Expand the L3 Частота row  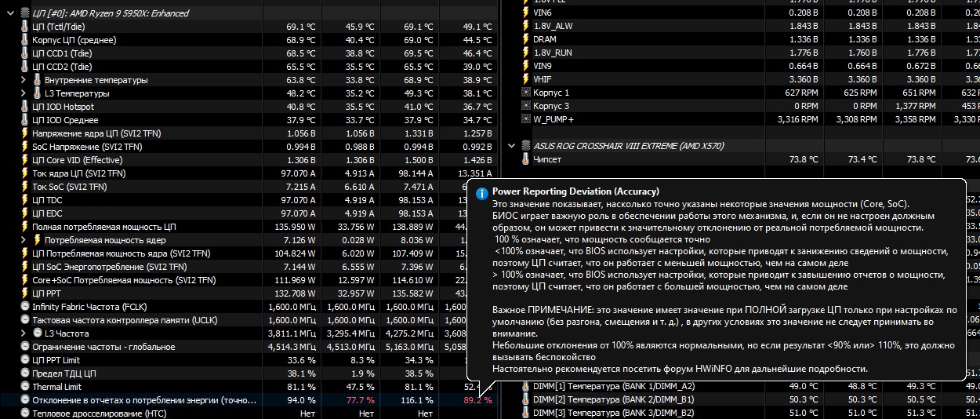pos(23,333)
